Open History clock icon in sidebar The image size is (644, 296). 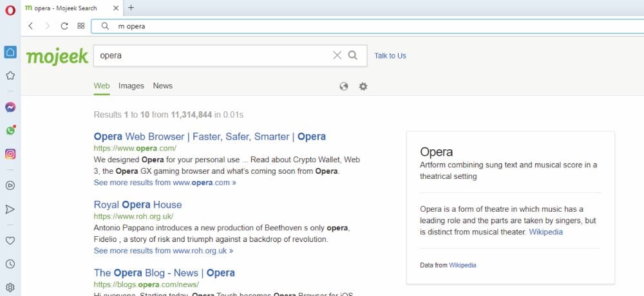pos(10,264)
